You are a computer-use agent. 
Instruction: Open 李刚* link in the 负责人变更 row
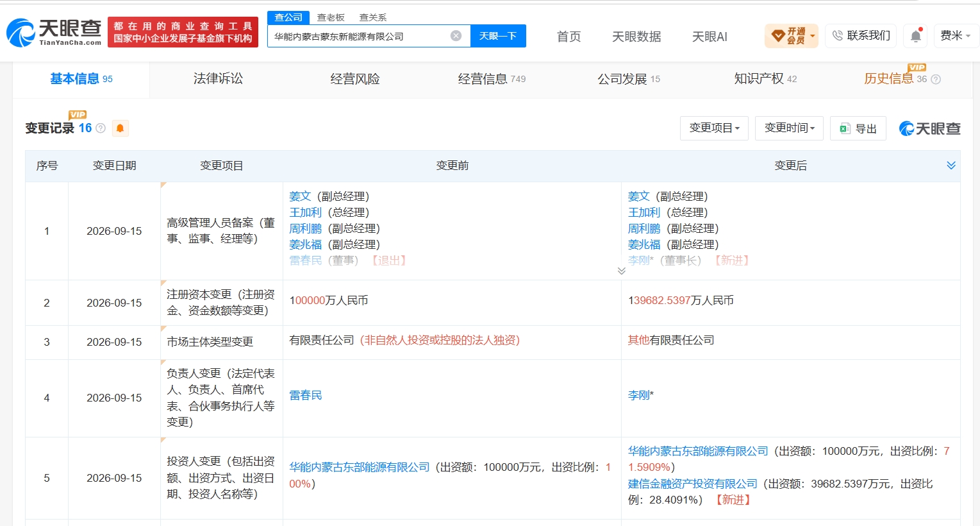tap(641, 395)
